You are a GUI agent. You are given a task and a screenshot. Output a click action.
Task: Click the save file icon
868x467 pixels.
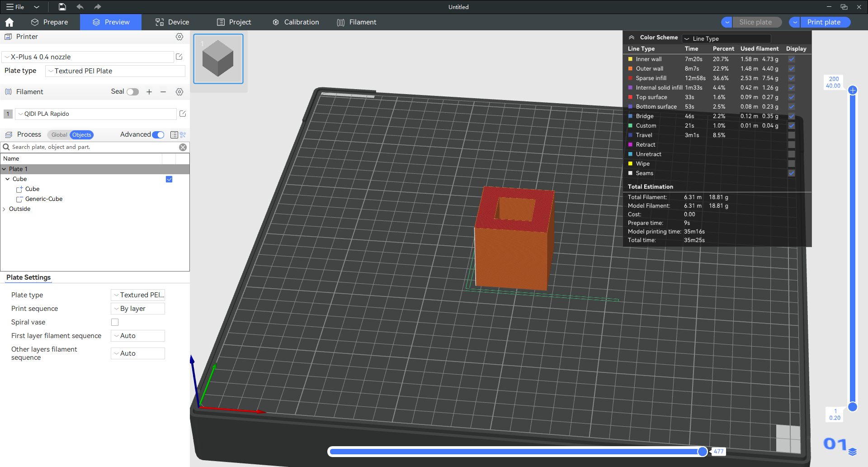[62, 7]
